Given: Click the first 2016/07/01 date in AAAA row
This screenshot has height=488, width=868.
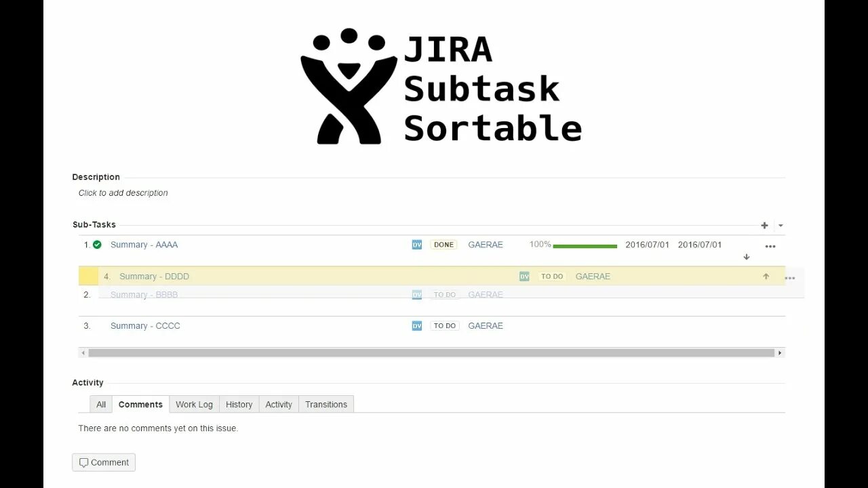Looking at the screenshot, I should (647, 245).
